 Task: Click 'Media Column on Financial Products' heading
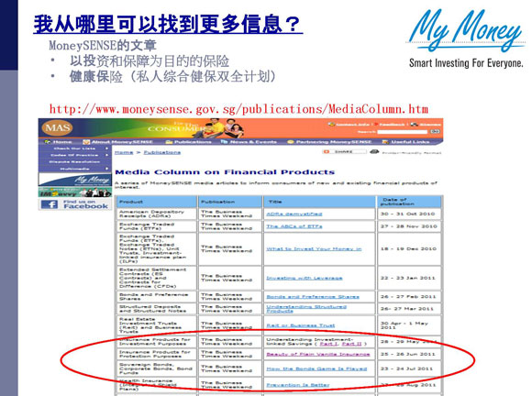pyautogui.click(x=225, y=172)
